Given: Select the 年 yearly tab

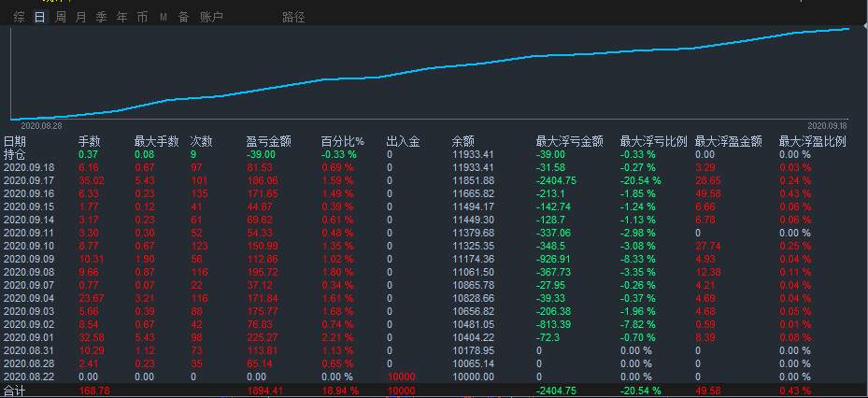Looking at the screenshot, I should (121, 17).
